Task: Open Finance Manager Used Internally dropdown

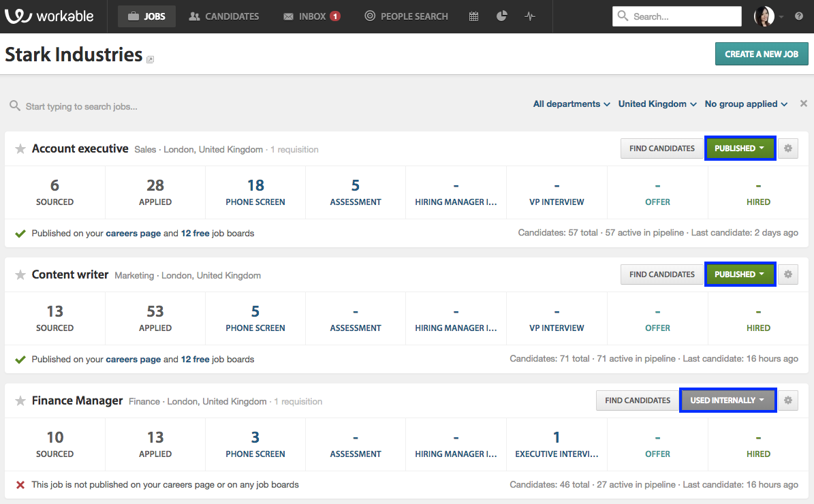Action: pos(727,400)
